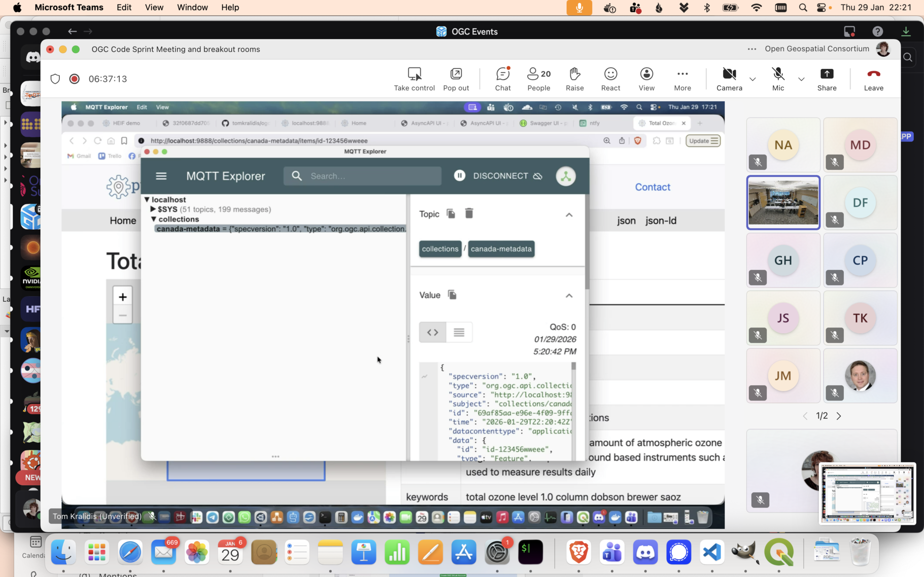Open Discord from the Dock
The height and width of the screenshot is (577, 924).
[645, 552]
